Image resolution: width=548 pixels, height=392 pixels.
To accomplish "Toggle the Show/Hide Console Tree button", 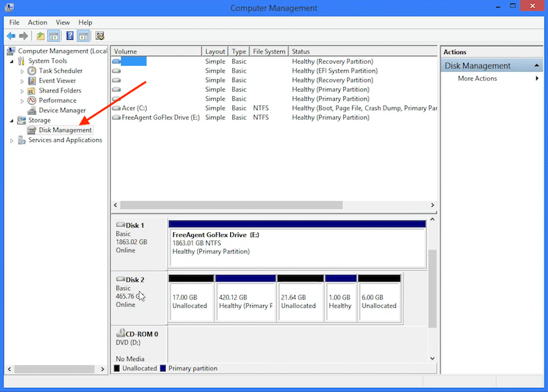I will click(53, 36).
